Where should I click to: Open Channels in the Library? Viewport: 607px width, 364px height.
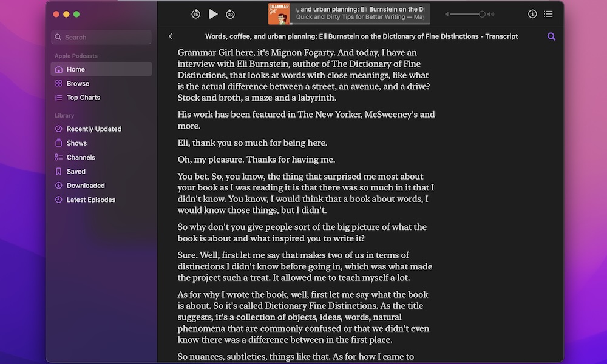coord(101,158)
